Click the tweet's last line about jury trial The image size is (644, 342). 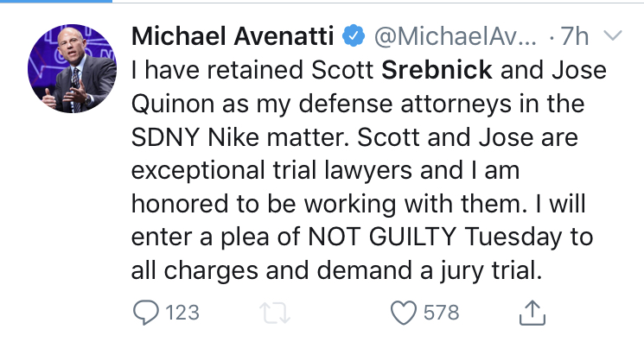(336, 271)
